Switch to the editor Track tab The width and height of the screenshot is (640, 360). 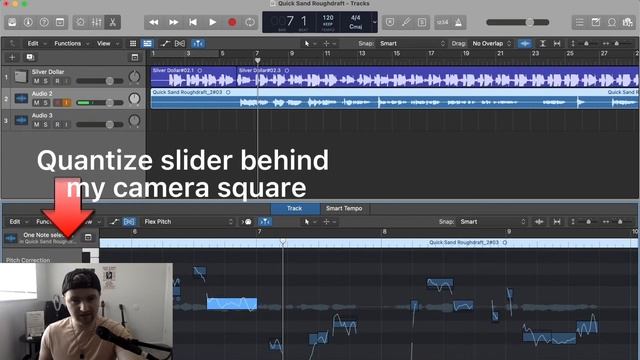[x=295, y=209]
